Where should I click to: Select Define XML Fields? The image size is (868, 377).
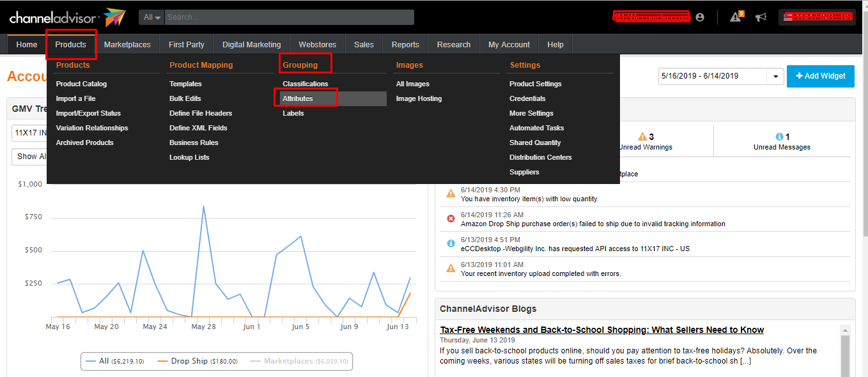pos(198,128)
